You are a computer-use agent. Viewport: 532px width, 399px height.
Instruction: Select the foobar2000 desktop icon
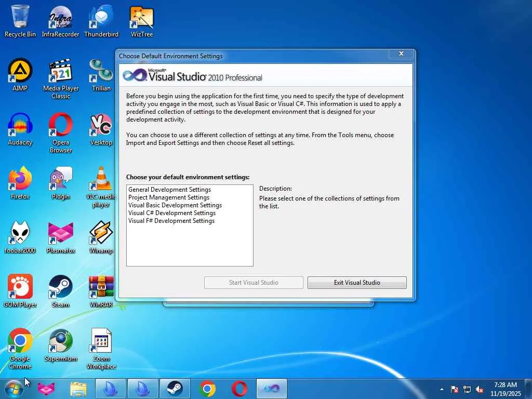click(x=20, y=237)
